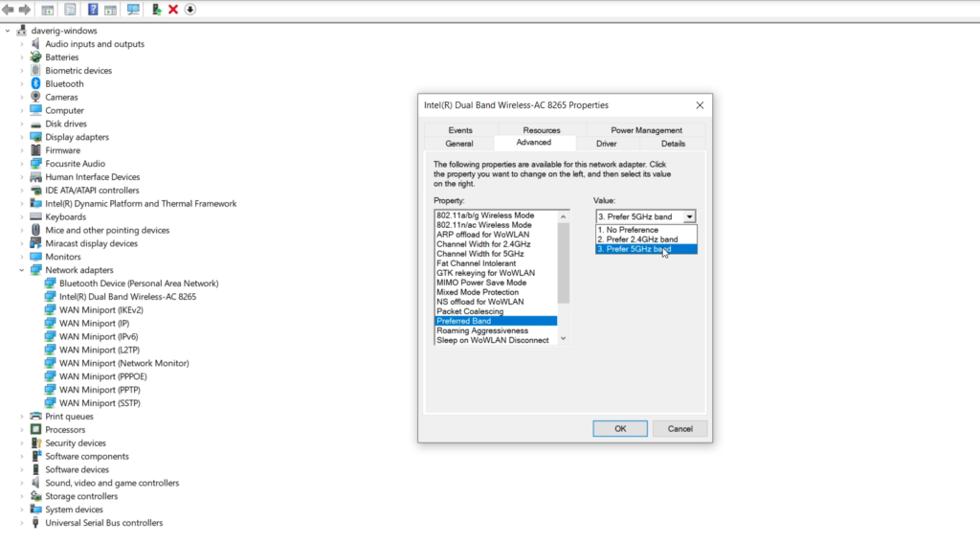980x544 pixels.
Task: Click the Property list scrollbar thumb
Action: click(563, 263)
